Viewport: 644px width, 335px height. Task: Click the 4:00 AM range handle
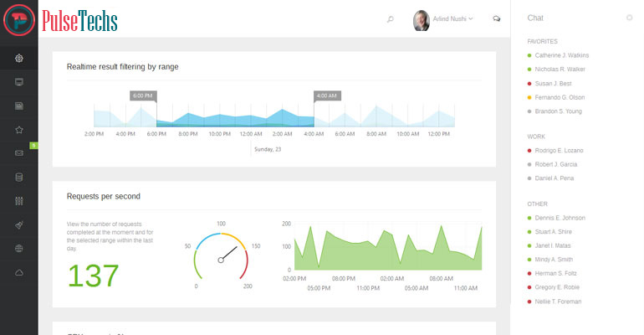pos(326,96)
